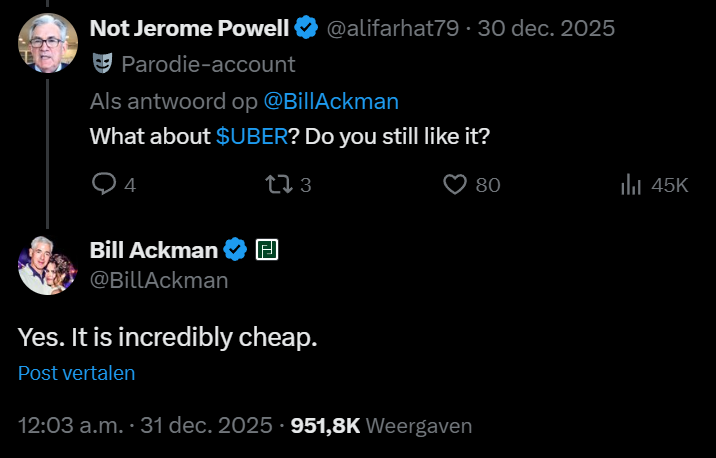
Task: Click the reply speech bubble icon
Action: pos(105,184)
